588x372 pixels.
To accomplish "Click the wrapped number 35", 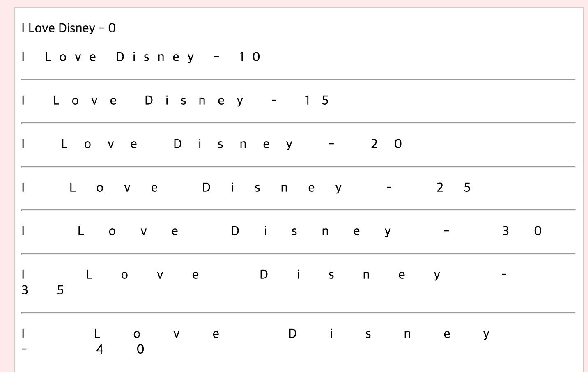I will (x=43, y=290).
